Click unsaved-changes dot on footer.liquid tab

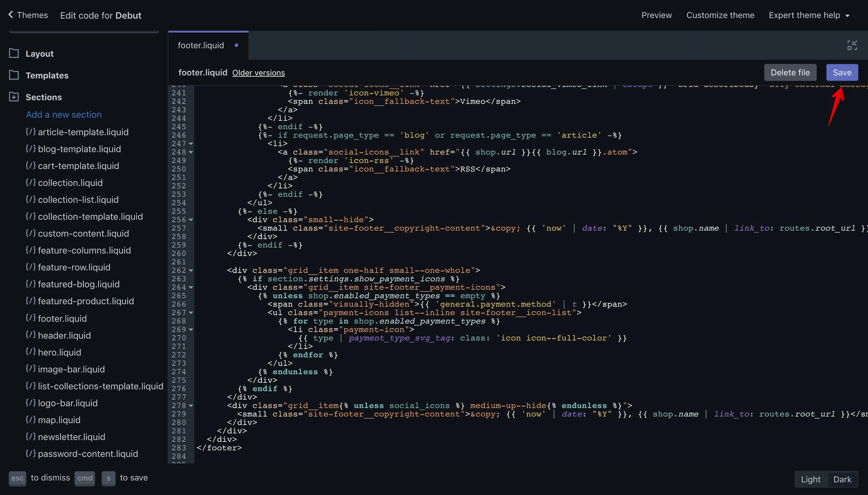(236, 45)
